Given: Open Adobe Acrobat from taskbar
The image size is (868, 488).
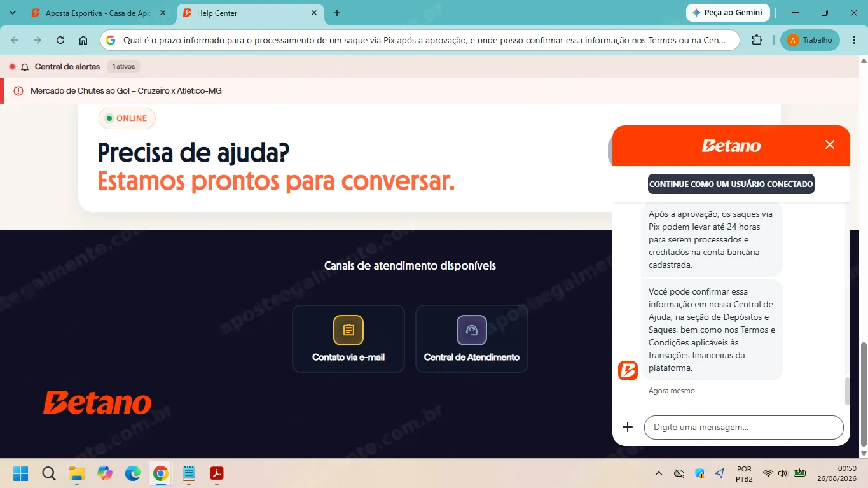Looking at the screenshot, I should (x=217, y=473).
